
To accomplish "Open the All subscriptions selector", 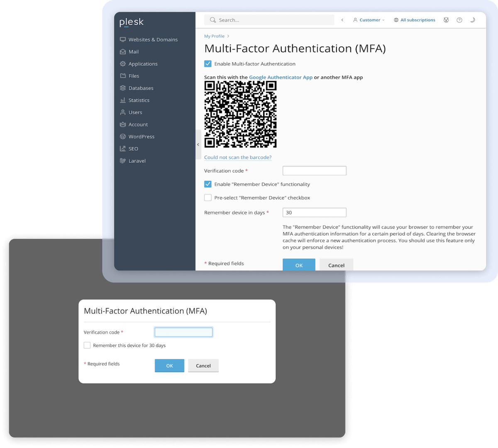I will [415, 20].
